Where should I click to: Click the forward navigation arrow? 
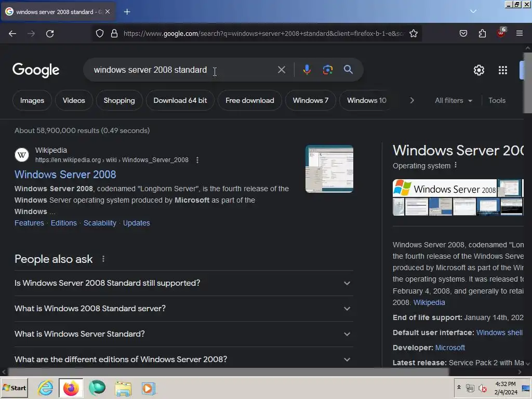(x=31, y=34)
